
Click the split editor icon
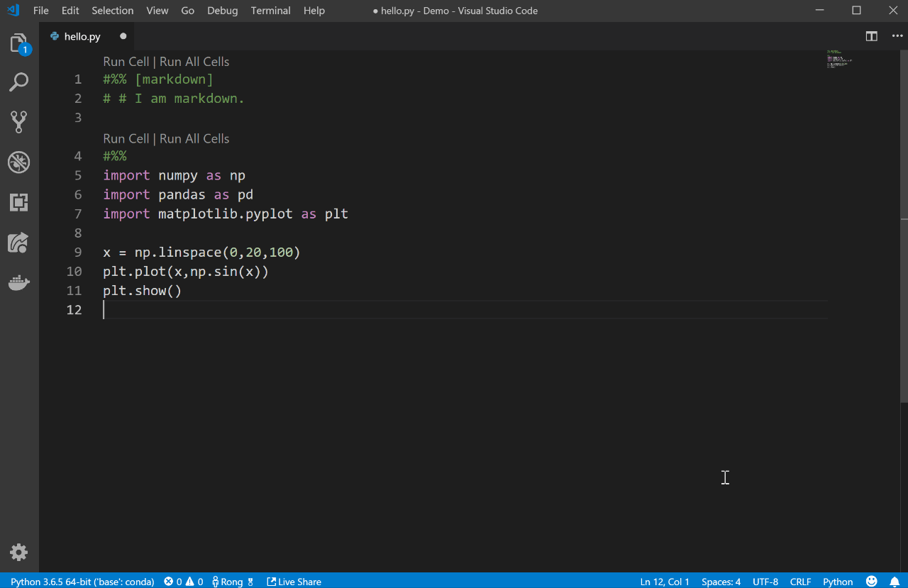click(x=872, y=36)
